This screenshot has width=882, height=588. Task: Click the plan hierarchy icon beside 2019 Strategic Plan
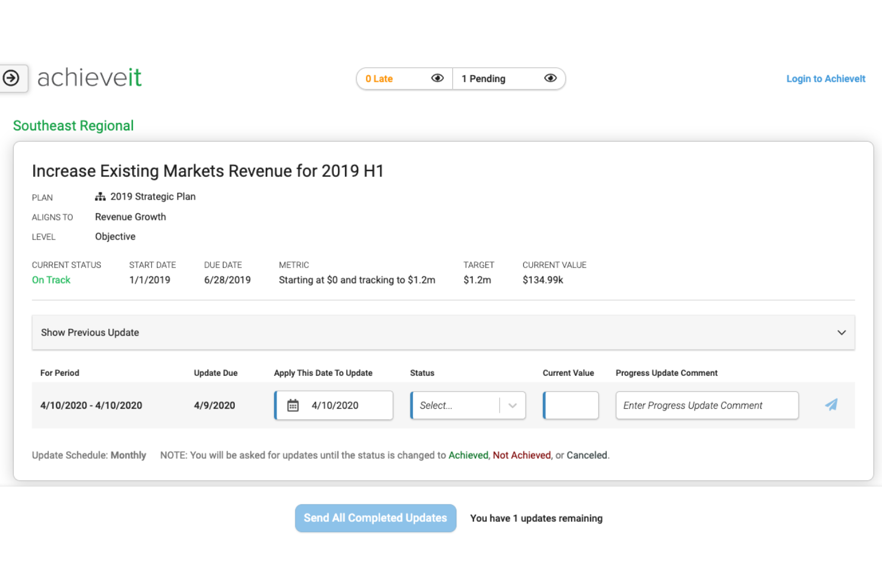pyautogui.click(x=100, y=196)
